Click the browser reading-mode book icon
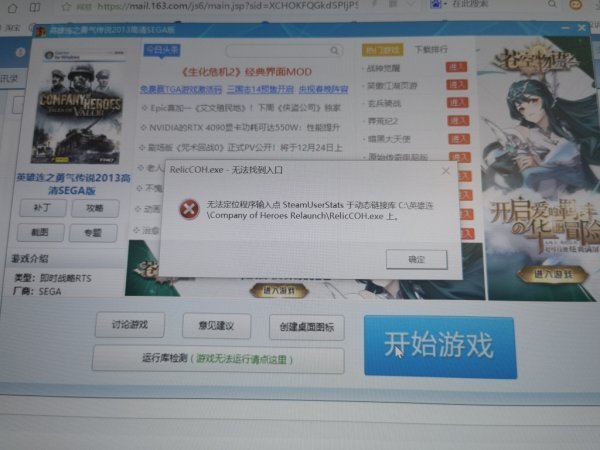Viewport: 600px width, 450px height. tap(35, 7)
